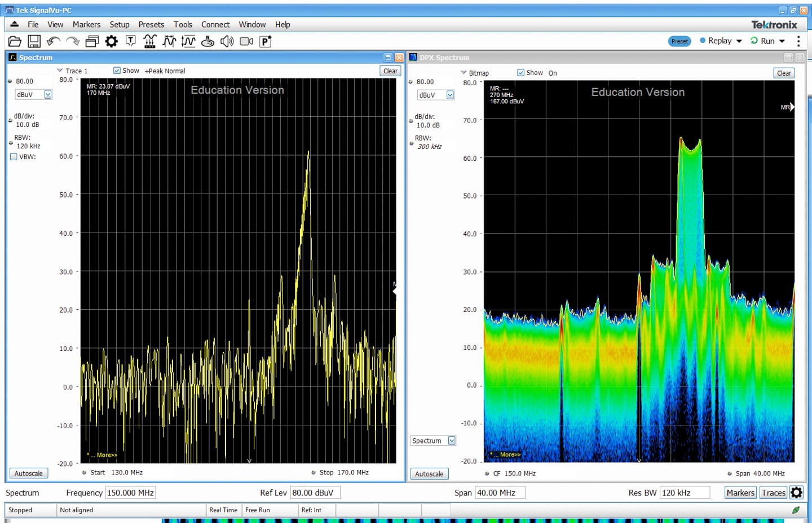
Task: Click Run circular arrow icon
Action: (754, 41)
